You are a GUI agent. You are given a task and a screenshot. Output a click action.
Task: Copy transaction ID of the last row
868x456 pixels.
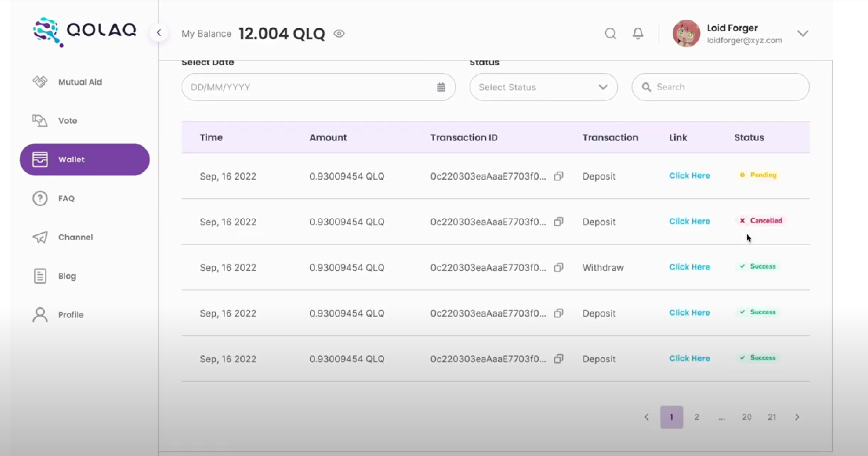tap(559, 359)
